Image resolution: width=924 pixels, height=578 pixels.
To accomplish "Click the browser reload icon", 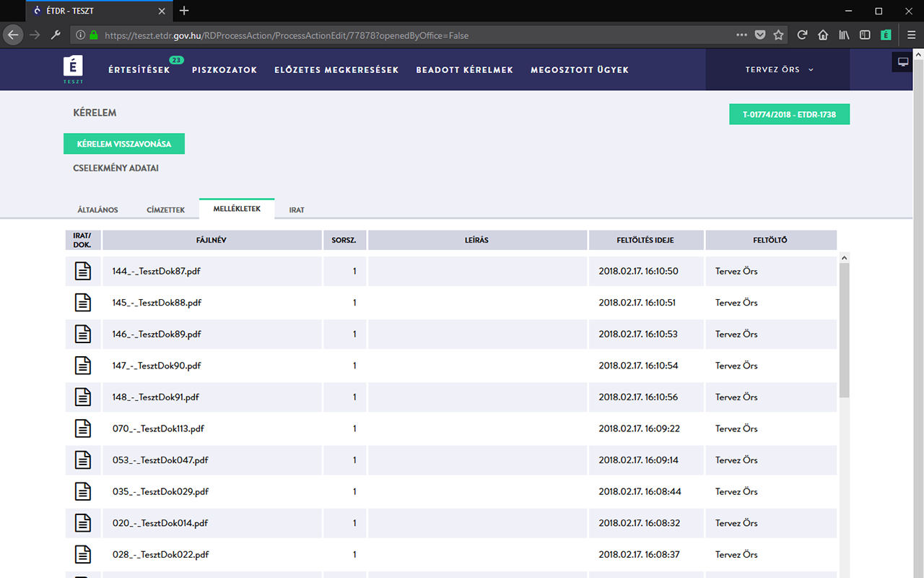I will (x=802, y=35).
